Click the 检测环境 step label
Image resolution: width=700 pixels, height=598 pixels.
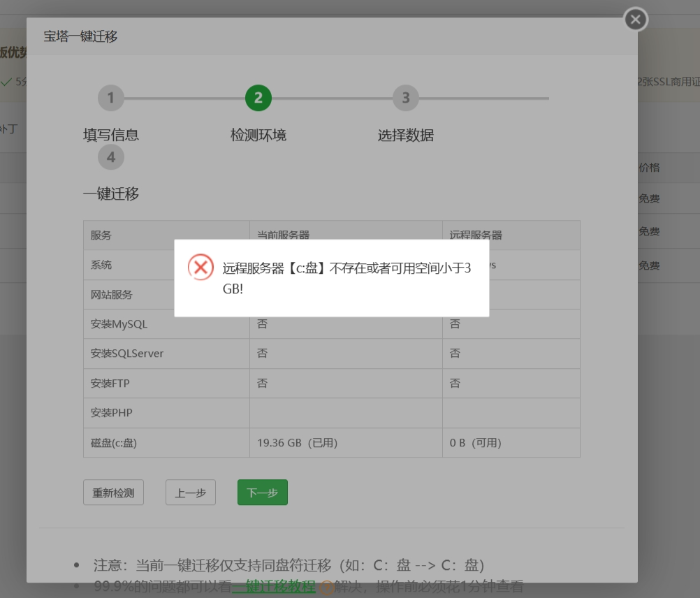pos(258,135)
